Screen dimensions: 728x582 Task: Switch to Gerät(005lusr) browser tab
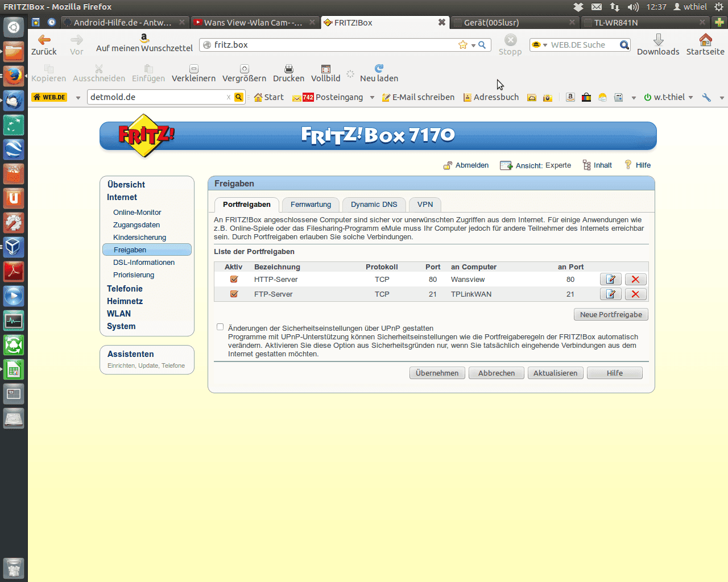point(515,23)
